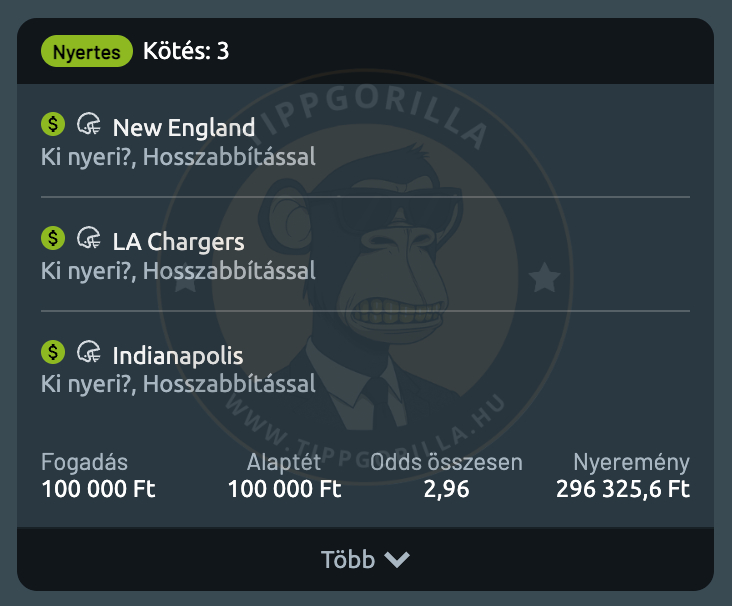Click the green dollar icon beside LA Chargers
Screen dimensions: 732x606
tap(53, 238)
